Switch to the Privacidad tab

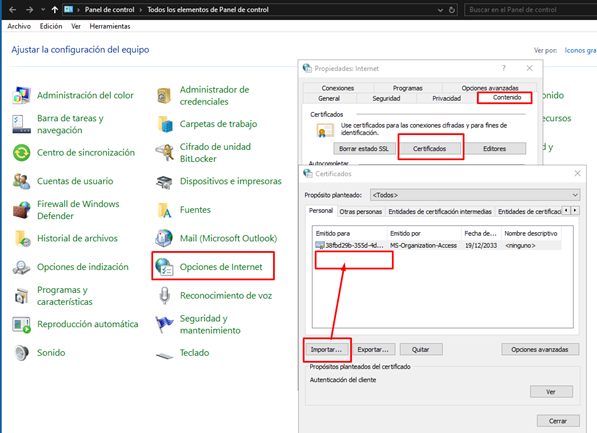pos(446,98)
